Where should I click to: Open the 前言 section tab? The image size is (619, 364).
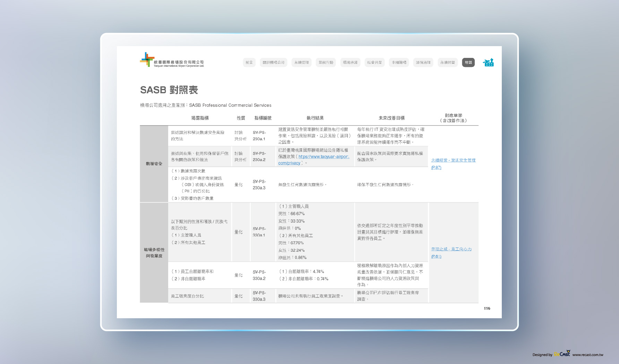(x=249, y=62)
